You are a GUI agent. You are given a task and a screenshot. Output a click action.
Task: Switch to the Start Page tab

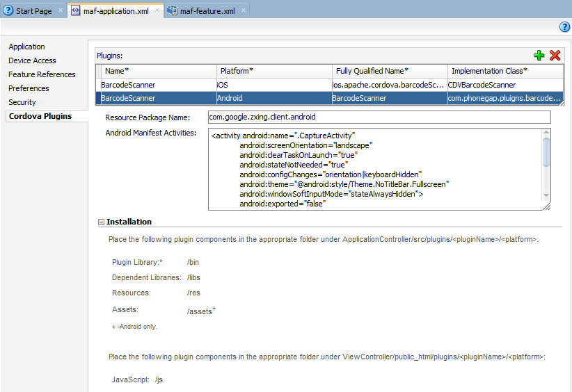tap(33, 11)
